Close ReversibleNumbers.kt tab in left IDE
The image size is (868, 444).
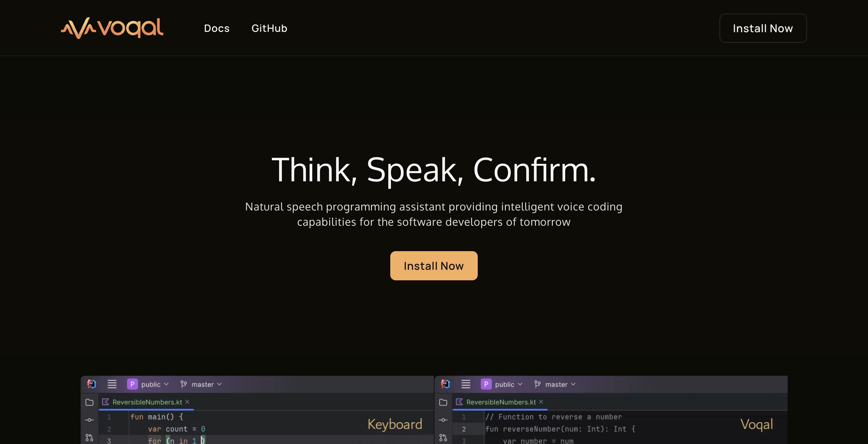(x=187, y=402)
